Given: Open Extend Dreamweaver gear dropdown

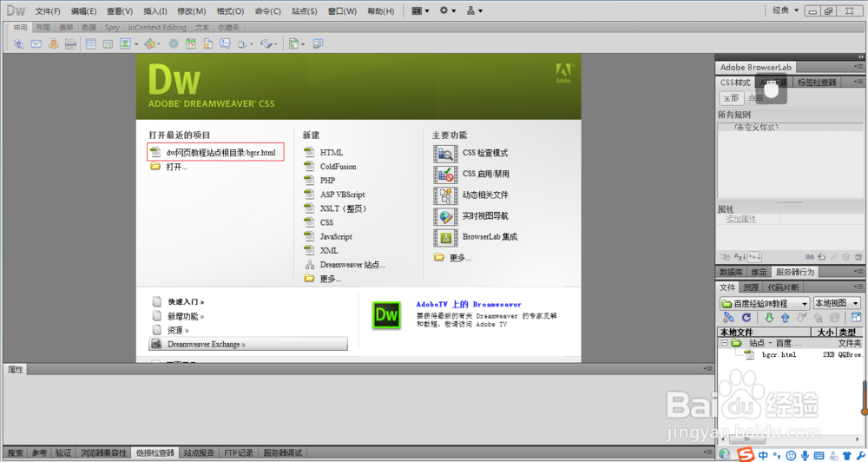Looking at the screenshot, I should [x=448, y=10].
